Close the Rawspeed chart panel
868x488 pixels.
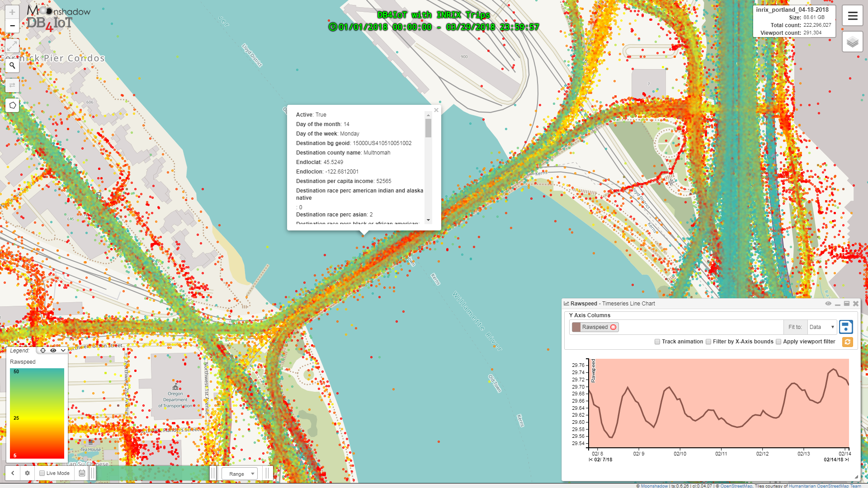[x=856, y=304]
